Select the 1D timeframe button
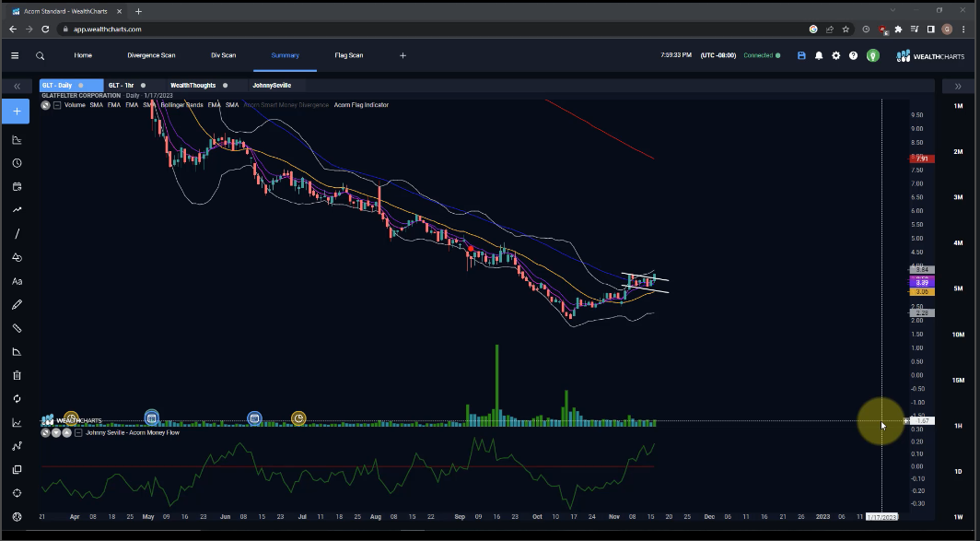 click(x=958, y=472)
